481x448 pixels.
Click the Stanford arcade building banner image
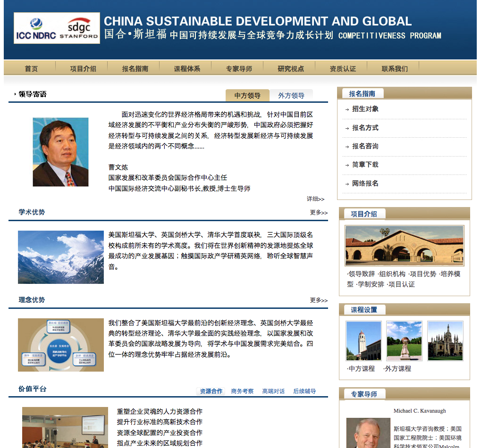point(404,245)
